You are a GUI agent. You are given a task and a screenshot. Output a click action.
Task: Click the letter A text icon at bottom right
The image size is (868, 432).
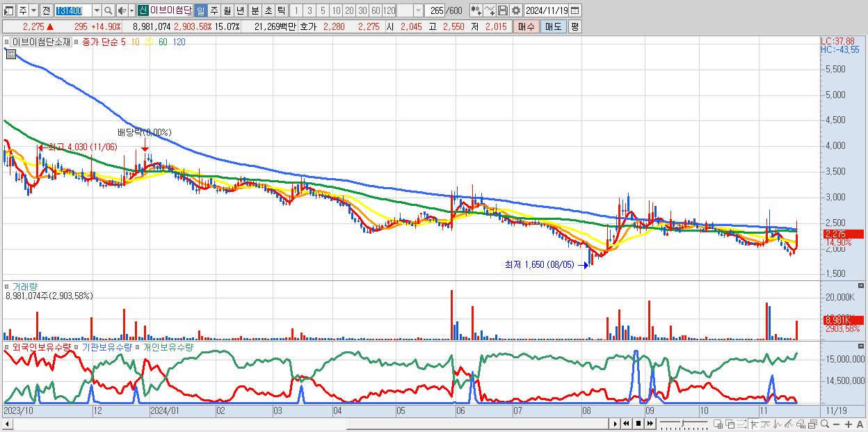click(860, 424)
